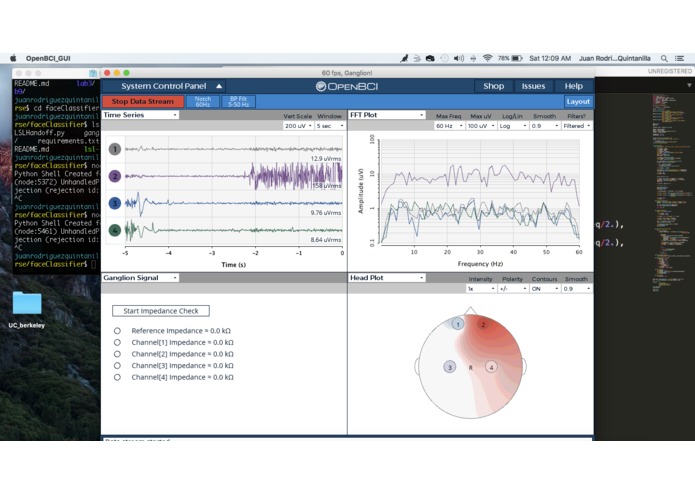Toggle channel 4 green badge in Time Series
695x494 pixels.
(115, 230)
